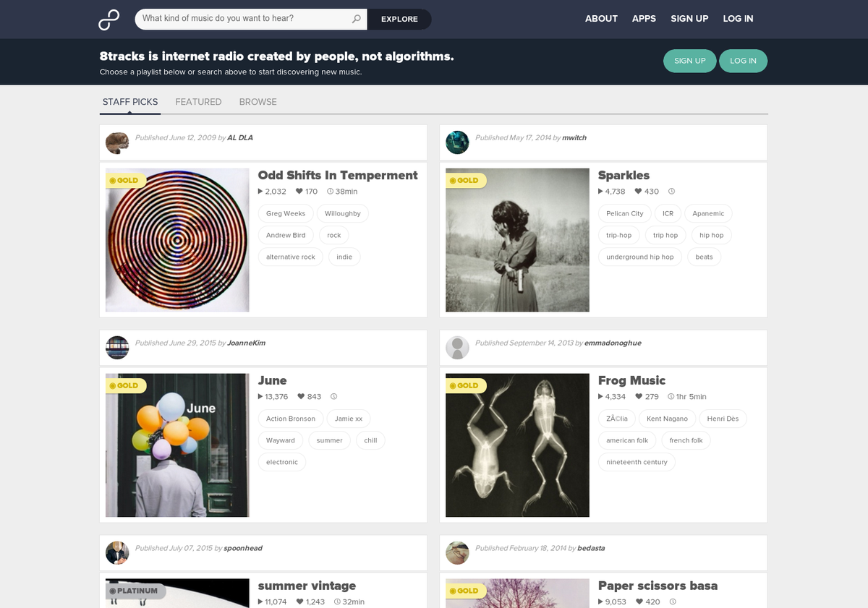868x608 pixels.
Task: Click the play count icon under Sparkles
Action: tap(600, 192)
